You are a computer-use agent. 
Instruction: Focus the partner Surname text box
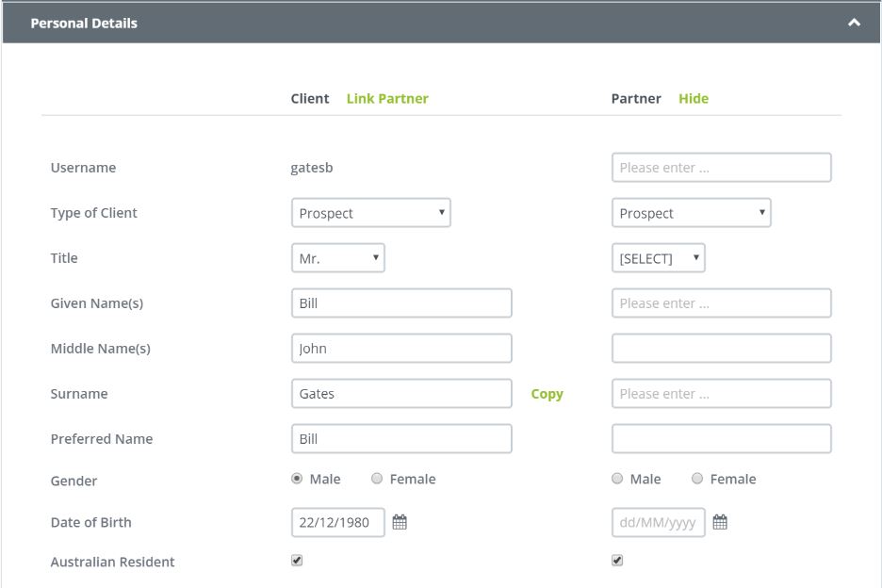[722, 394]
